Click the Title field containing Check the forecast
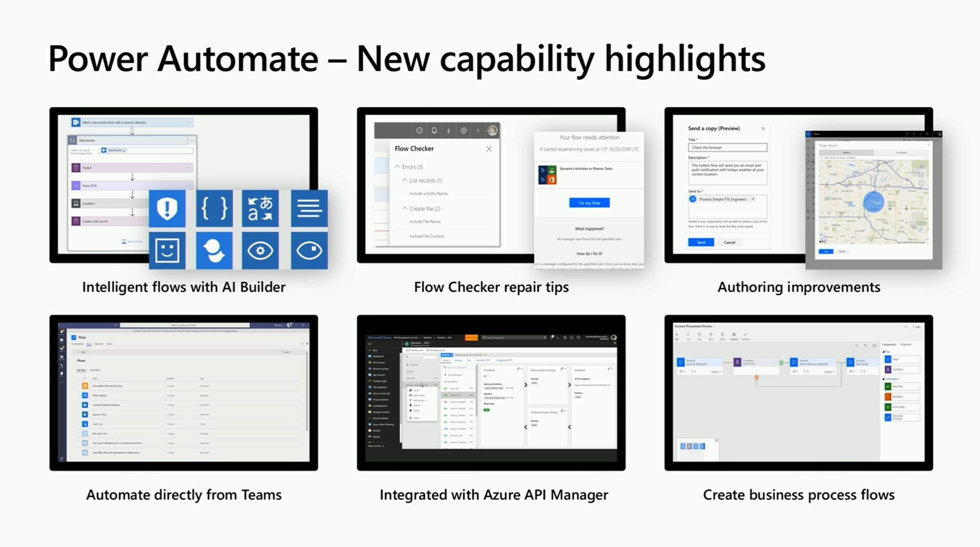The width and height of the screenshot is (980, 547). click(727, 148)
